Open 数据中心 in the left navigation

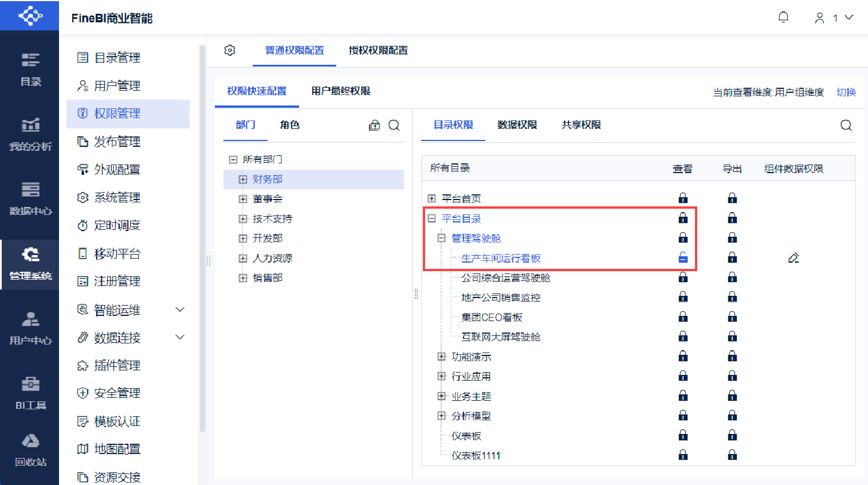tap(30, 198)
